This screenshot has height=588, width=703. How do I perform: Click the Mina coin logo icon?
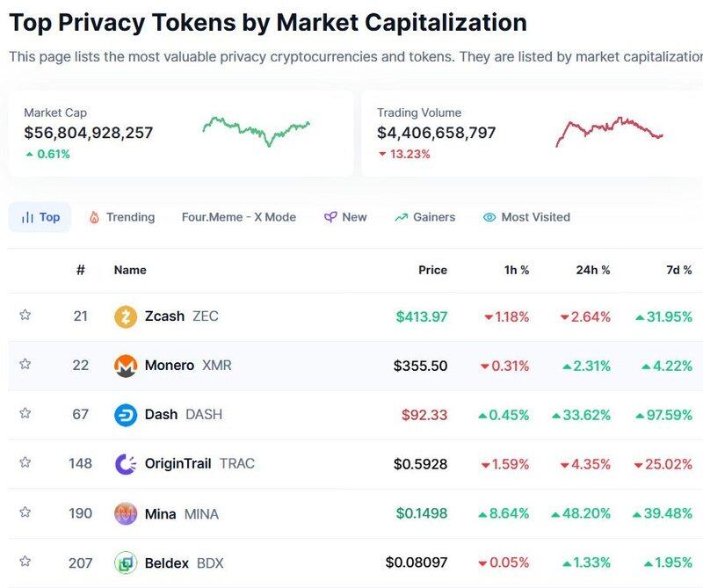126,514
